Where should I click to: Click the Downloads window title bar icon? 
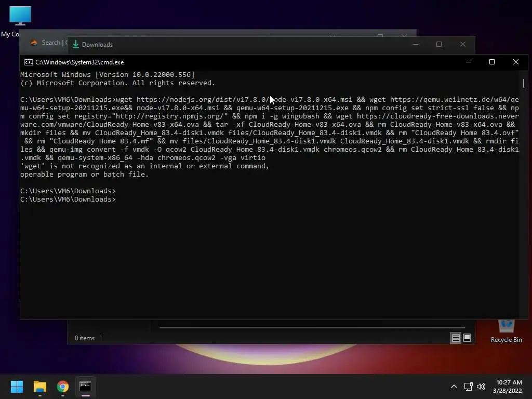(76, 45)
